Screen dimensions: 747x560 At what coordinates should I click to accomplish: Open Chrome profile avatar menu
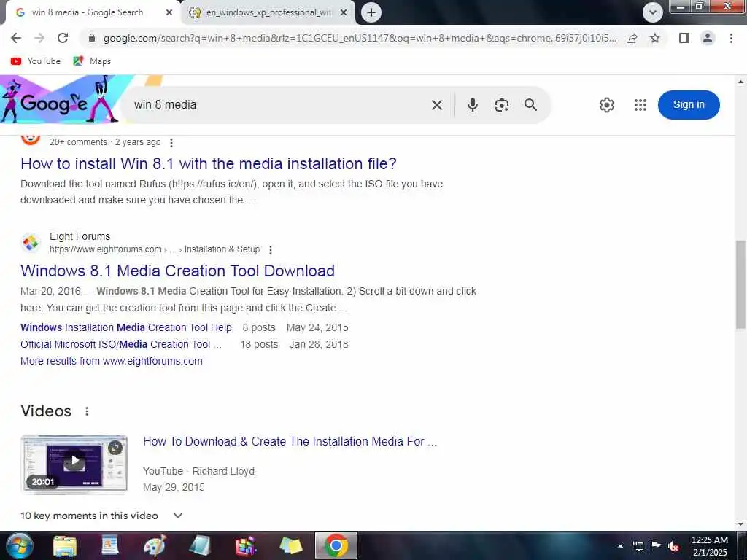pos(708,38)
